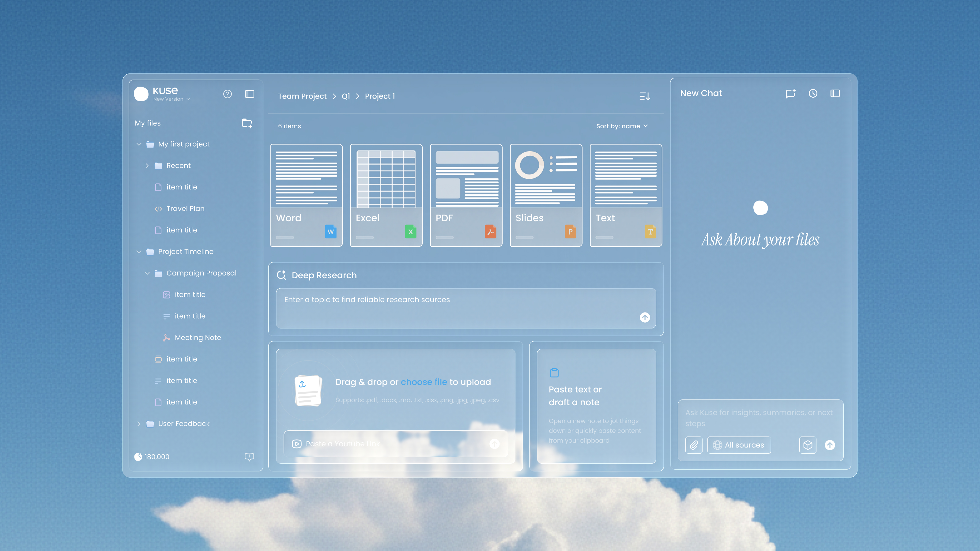Viewport: 980px width, 551px height.
Task: Click the sort order icon in the breadcrumb bar
Action: click(x=644, y=96)
